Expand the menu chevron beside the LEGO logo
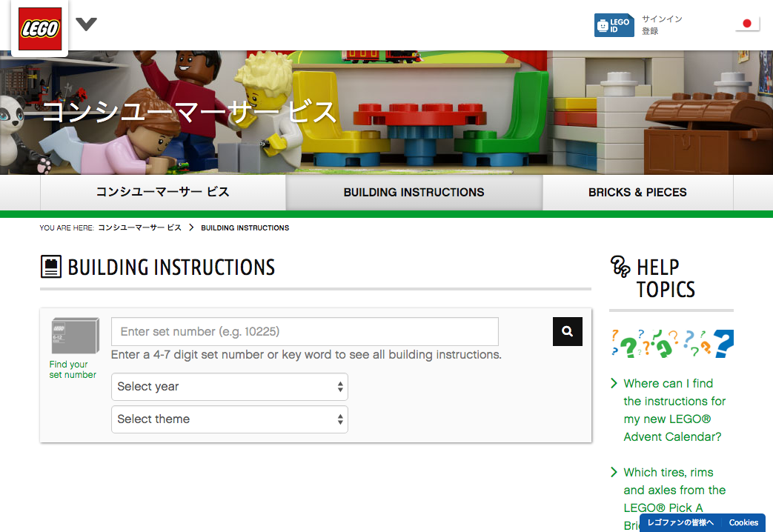 [x=86, y=24]
